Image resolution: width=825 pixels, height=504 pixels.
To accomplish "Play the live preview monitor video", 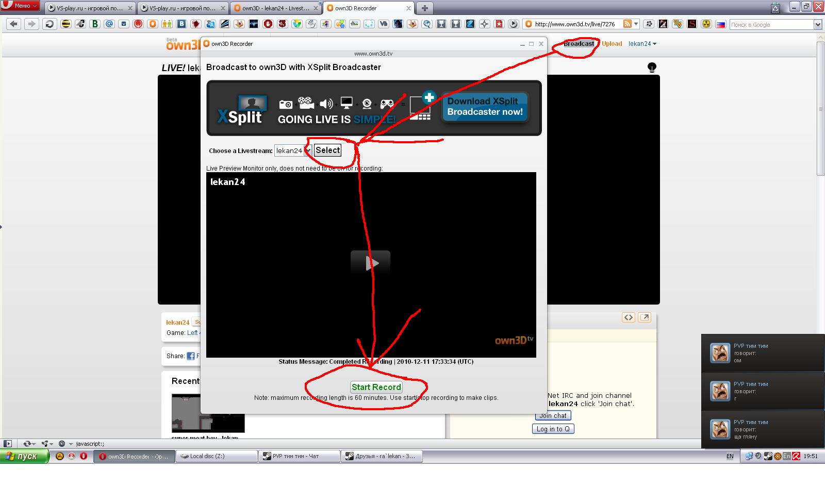I will pyautogui.click(x=371, y=263).
